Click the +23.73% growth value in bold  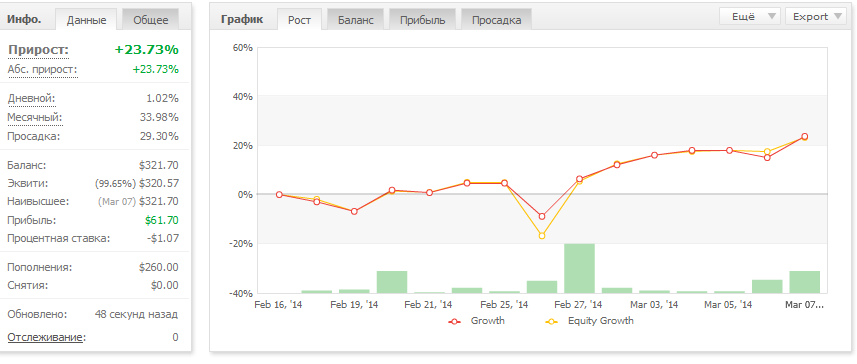click(146, 50)
